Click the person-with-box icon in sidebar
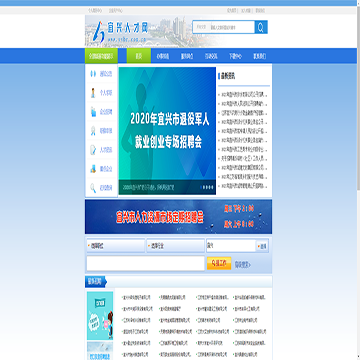The image size is (360, 360). click(93, 169)
